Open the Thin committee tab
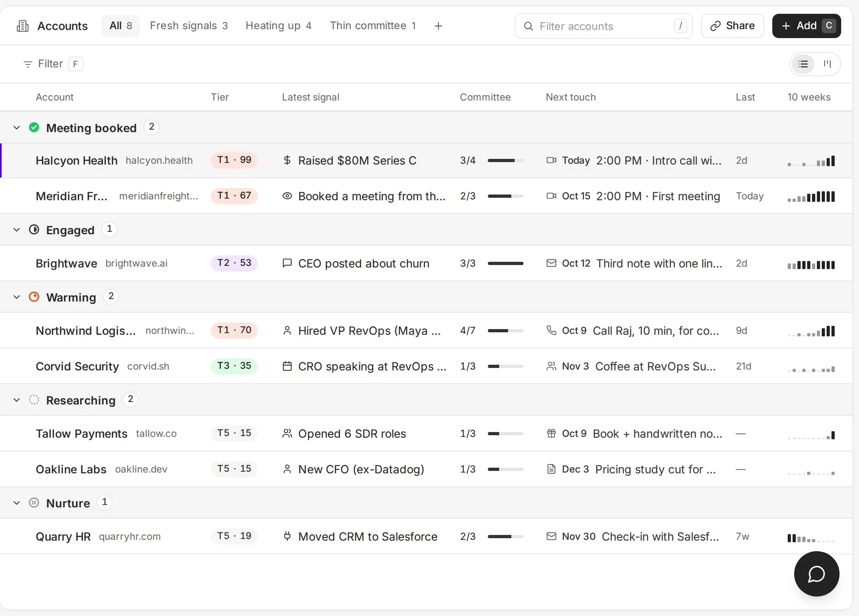The width and height of the screenshot is (859, 616). tap(373, 26)
